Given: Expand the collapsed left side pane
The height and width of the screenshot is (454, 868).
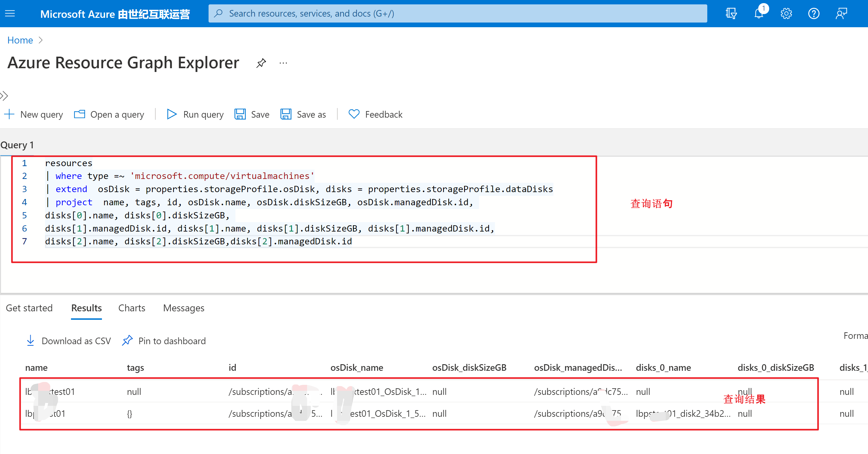Looking at the screenshot, I should (4, 96).
